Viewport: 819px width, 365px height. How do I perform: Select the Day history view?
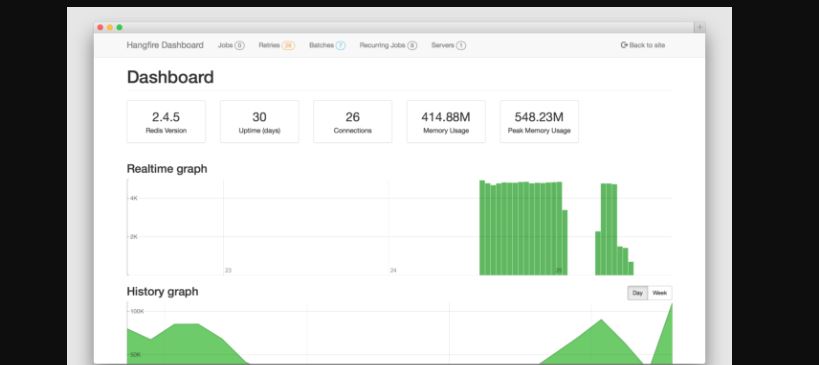point(637,293)
